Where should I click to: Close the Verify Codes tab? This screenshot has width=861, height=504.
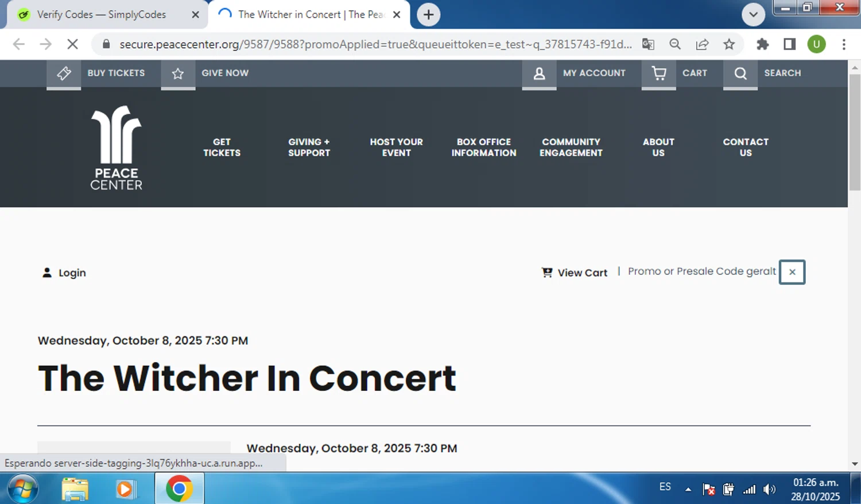pyautogui.click(x=195, y=14)
